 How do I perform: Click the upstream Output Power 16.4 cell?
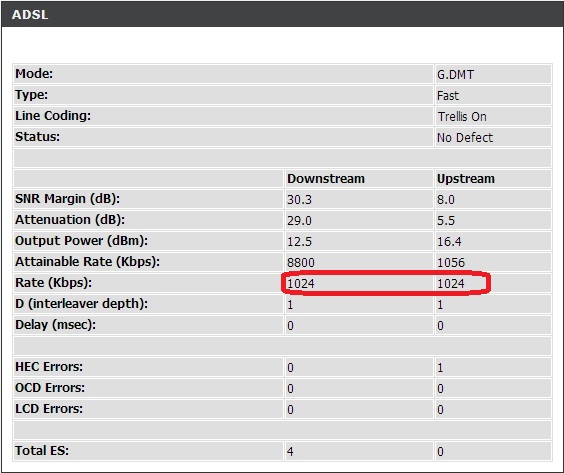coord(493,241)
